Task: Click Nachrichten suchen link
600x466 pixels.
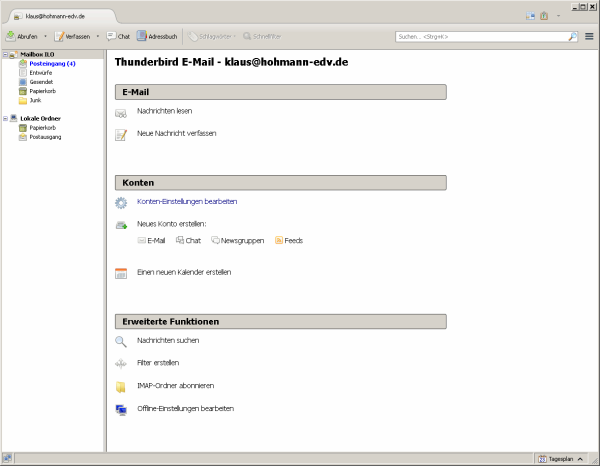Action: click(168, 340)
